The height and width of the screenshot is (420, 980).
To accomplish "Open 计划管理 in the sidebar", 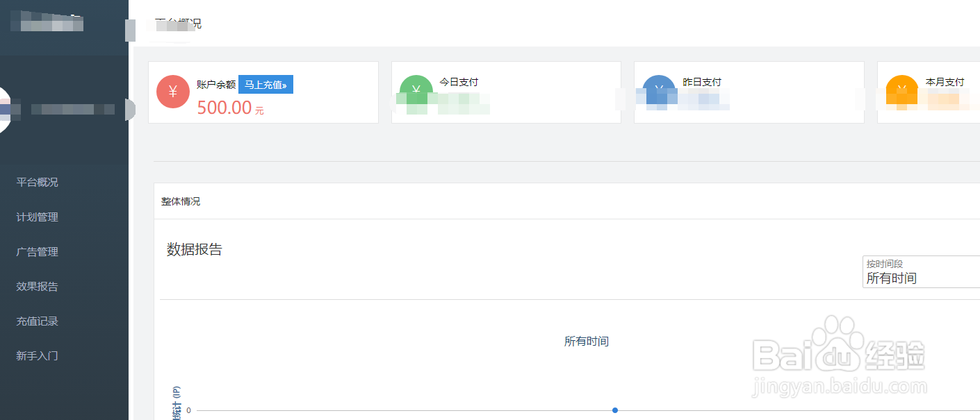I will tap(38, 217).
